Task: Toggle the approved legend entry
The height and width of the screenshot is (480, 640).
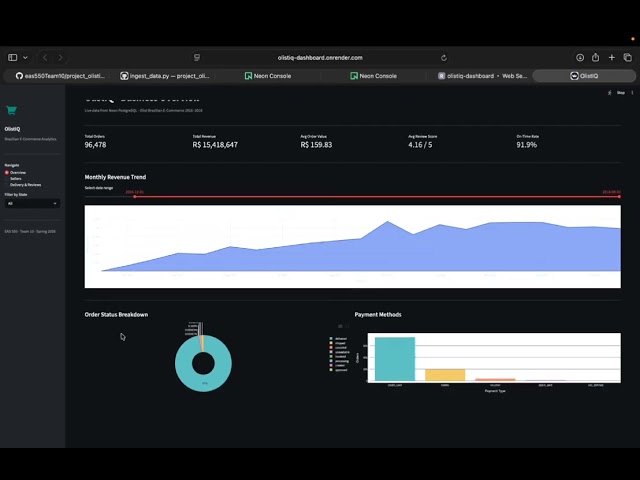Action: [338, 370]
